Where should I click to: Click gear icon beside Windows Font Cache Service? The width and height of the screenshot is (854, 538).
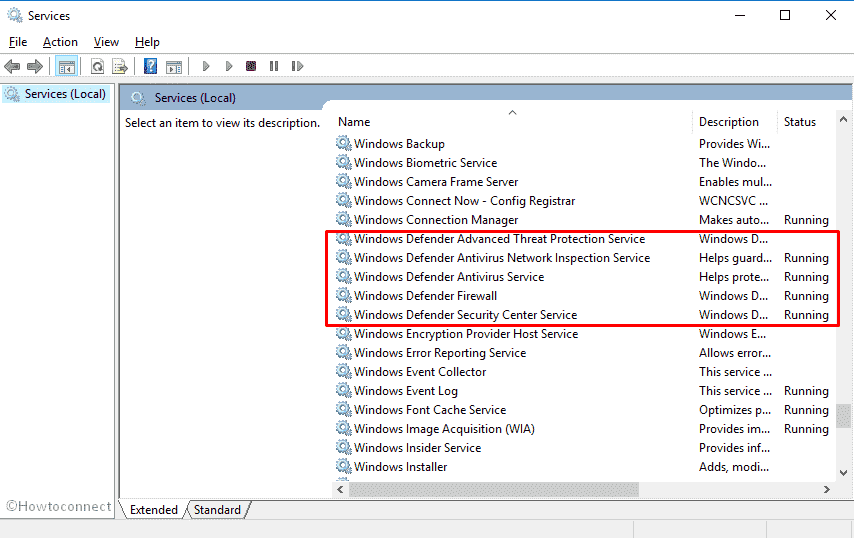pos(344,409)
